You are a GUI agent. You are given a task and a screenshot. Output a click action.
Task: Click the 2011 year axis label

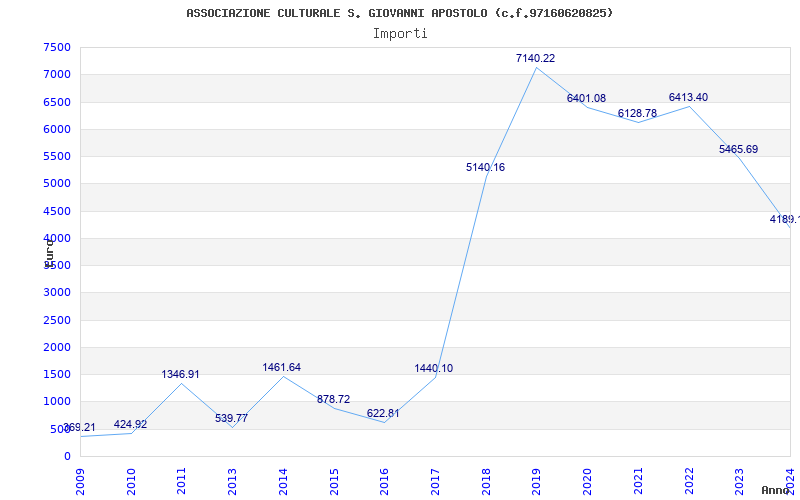tap(182, 481)
